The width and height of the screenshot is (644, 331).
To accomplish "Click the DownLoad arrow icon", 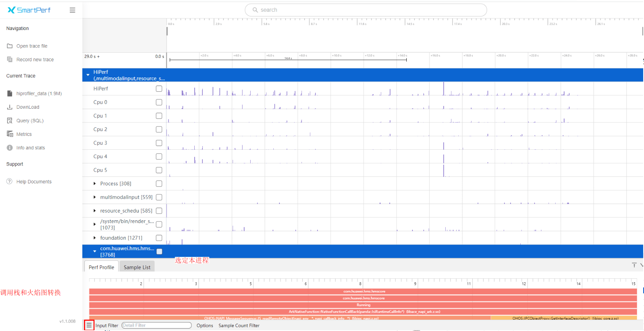I will pyautogui.click(x=10, y=107).
